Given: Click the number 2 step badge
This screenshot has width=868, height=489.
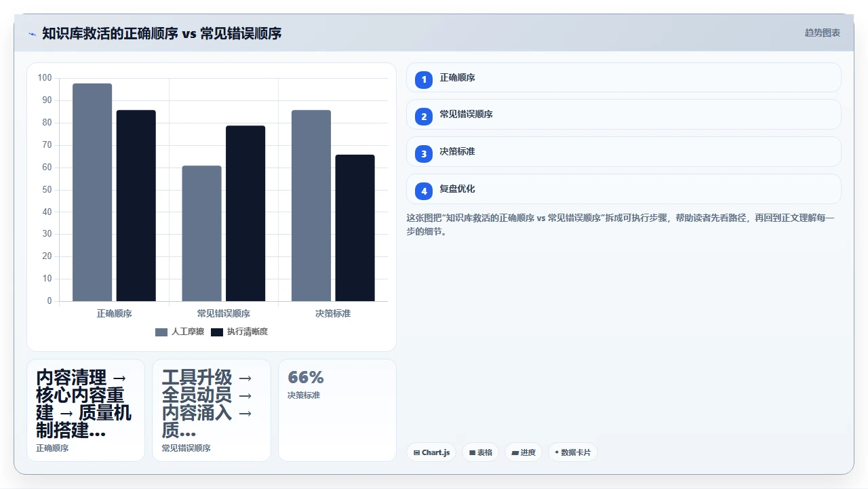Looking at the screenshot, I should pyautogui.click(x=424, y=117).
